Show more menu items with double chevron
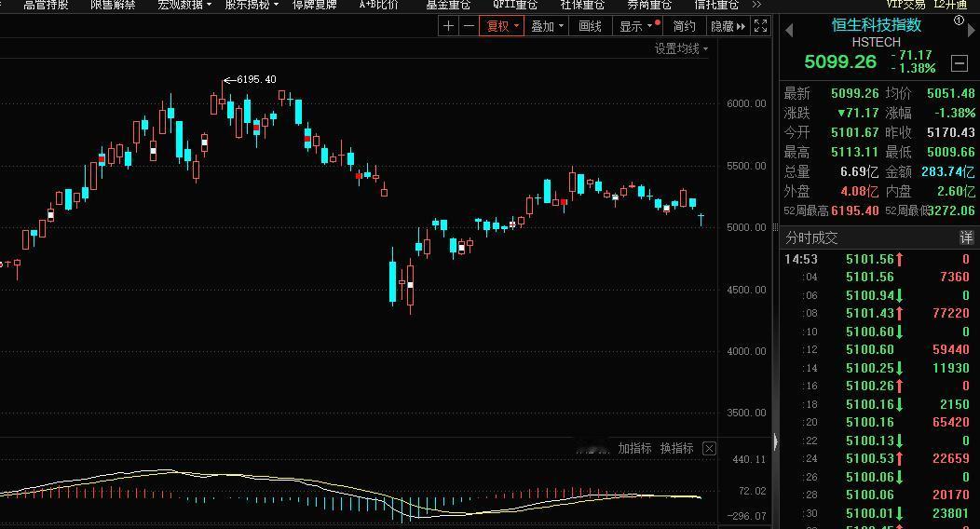Image resolution: width=980 pixels, height=529 pixels. (x=756, y=5)
